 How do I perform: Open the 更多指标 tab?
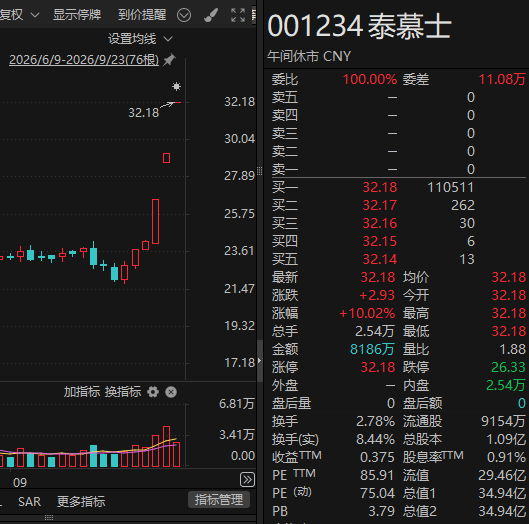(x=81, y=501)
